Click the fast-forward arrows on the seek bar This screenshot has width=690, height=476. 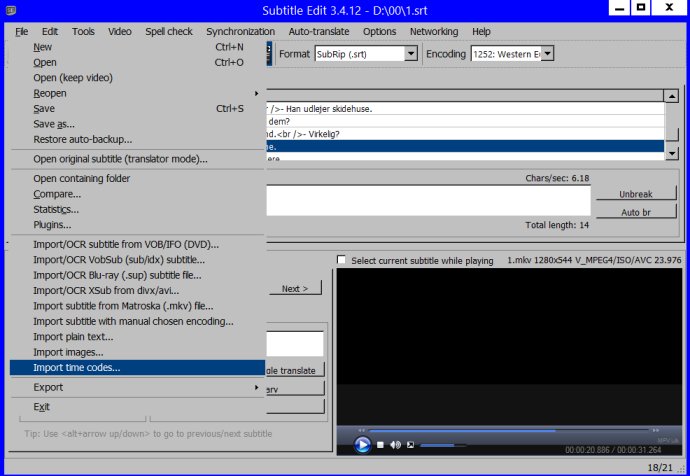656,430
